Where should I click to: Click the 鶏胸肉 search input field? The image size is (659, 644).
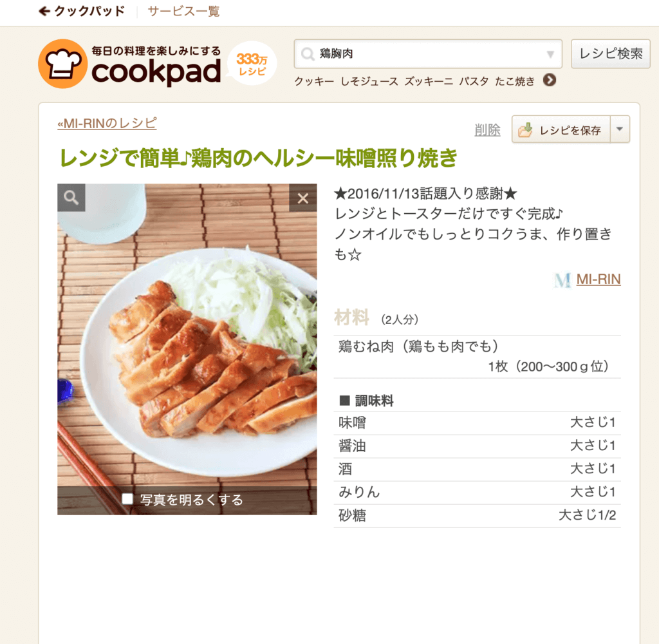pyautogui.click(x=428, y=54)
